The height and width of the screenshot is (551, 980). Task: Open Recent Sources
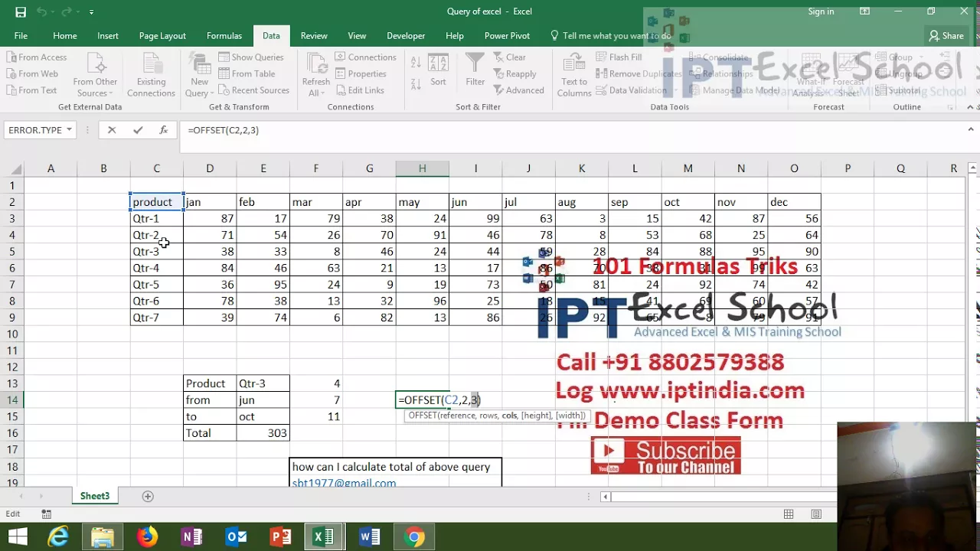coord(254,90)
